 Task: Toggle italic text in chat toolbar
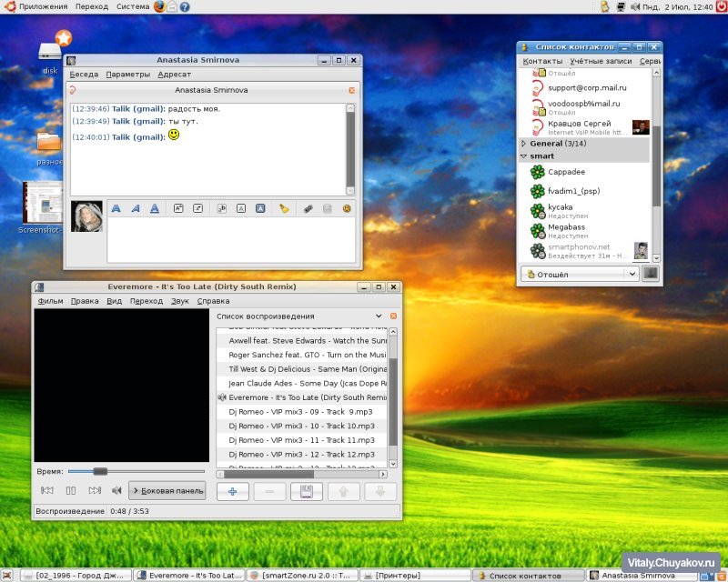click(136, 209)
